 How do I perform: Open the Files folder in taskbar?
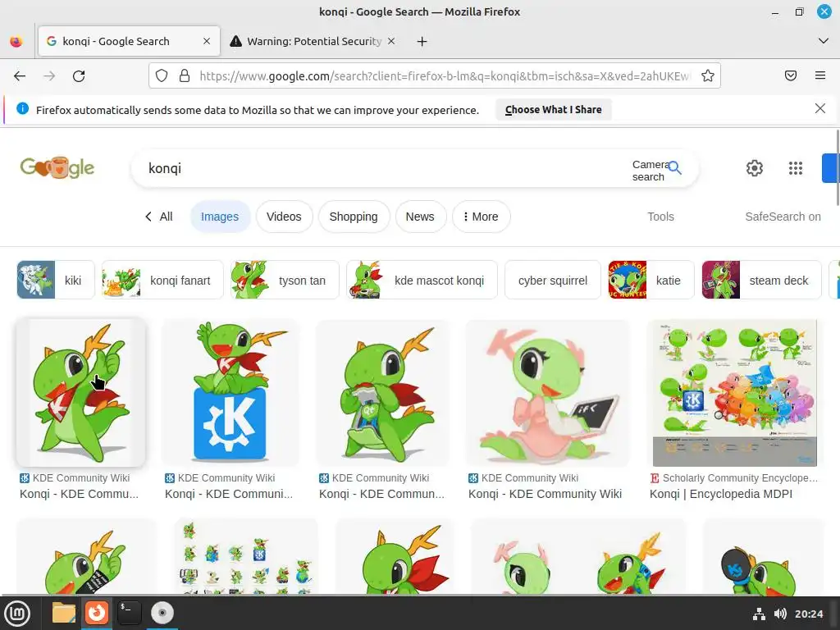pyautogui.click(x=63, y=613)
